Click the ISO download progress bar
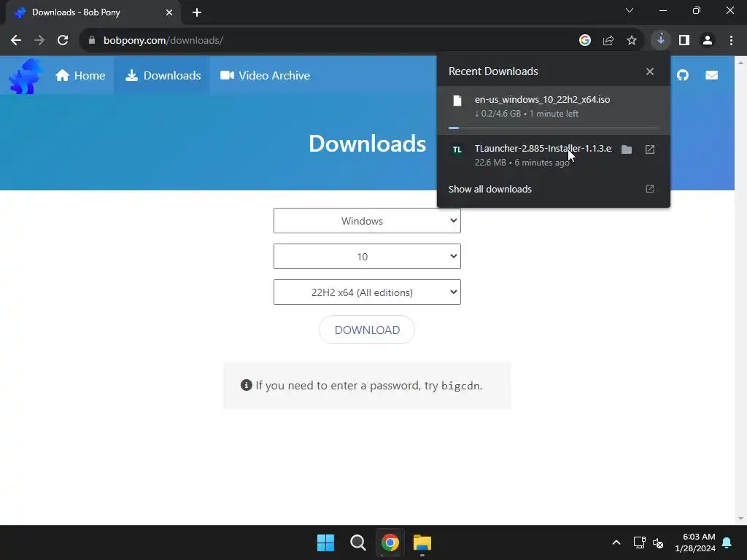This screenshot has width=747, height=560. (x=553, y=128)
